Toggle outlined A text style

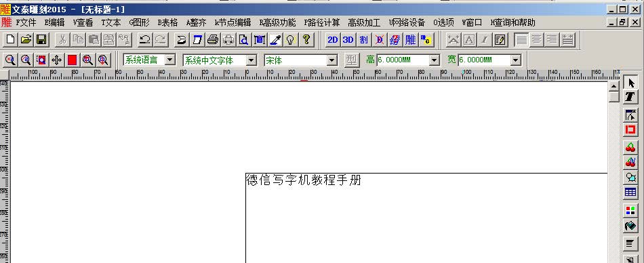468,39
